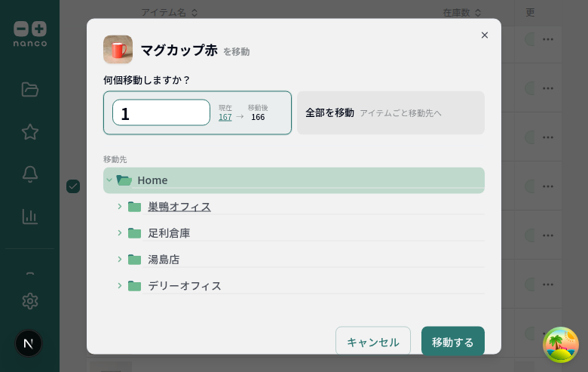Image resolution: width=588 pixels, height=372 pixels.
Task: Expand the 湯島店 folder chevron
Action: 120,259
